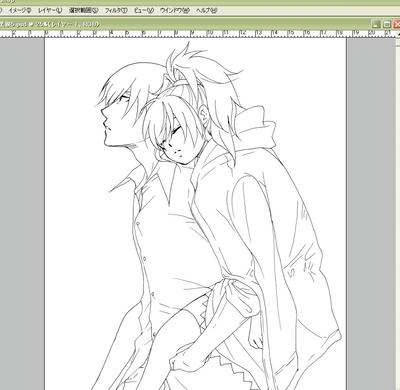Image resolution: width=400 pixels, height=390 pixels.
Task: Open the 選択範囲 (Select) menu
Action: [x=83, y=10]
